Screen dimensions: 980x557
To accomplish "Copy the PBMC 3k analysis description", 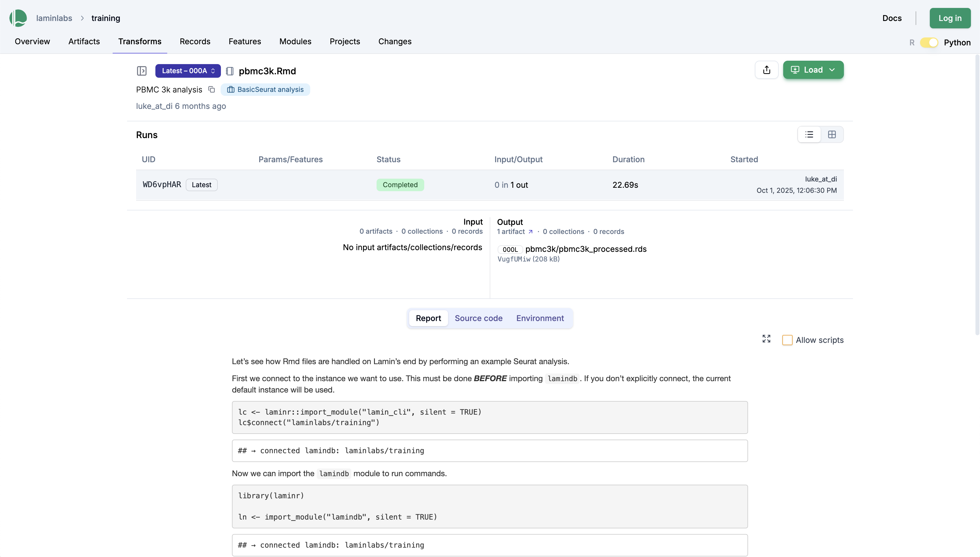I will coord(212,90).
